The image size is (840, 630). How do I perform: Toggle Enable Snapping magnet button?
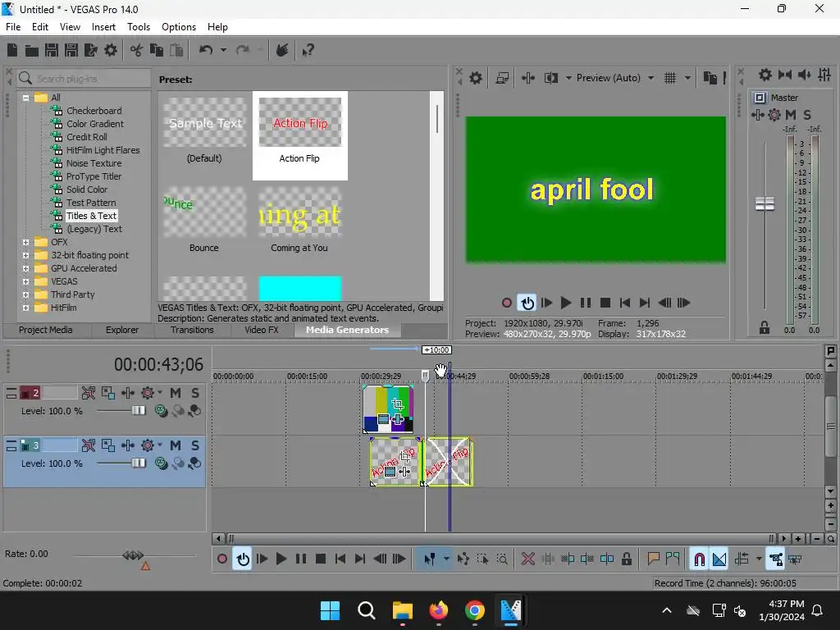(x=699, y=559)
